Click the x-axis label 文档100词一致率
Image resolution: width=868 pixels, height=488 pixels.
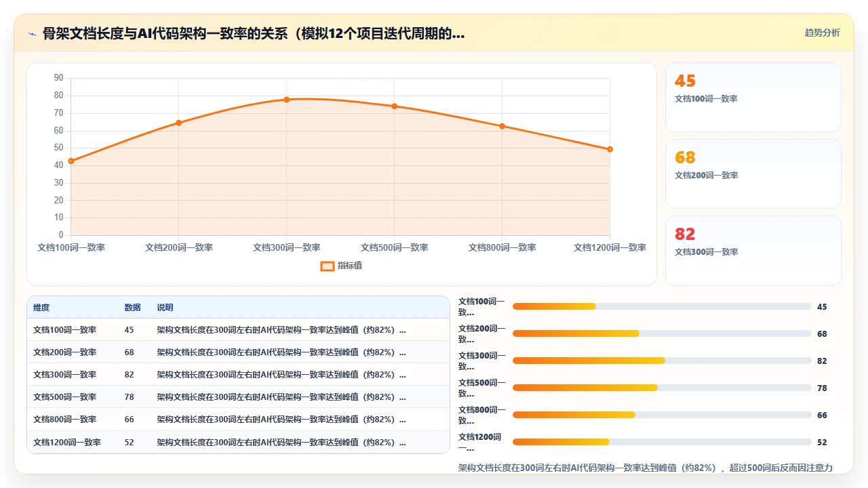71,247
